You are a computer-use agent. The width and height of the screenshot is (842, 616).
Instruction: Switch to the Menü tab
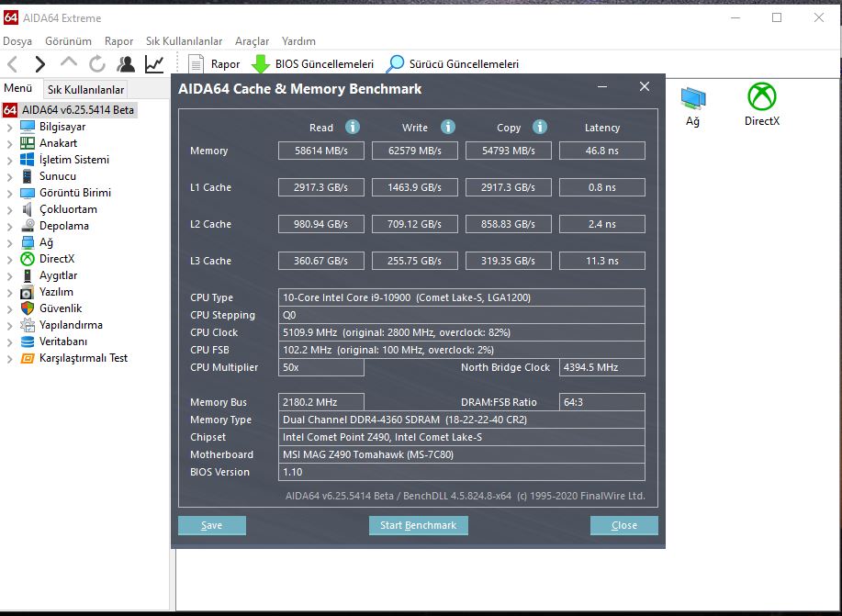pos(18,88)
